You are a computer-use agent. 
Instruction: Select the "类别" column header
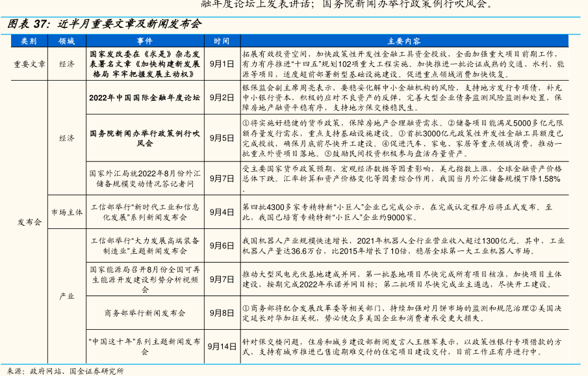[29, 41]
